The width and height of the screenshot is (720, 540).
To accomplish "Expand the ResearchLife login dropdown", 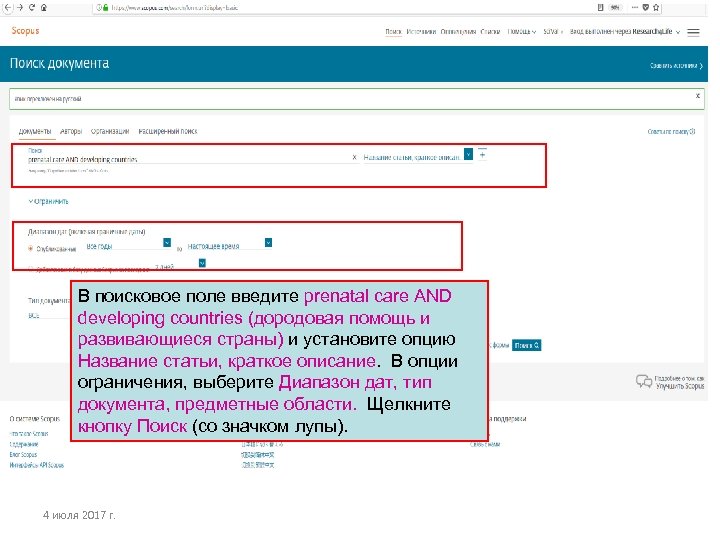I will coord(624,32).
